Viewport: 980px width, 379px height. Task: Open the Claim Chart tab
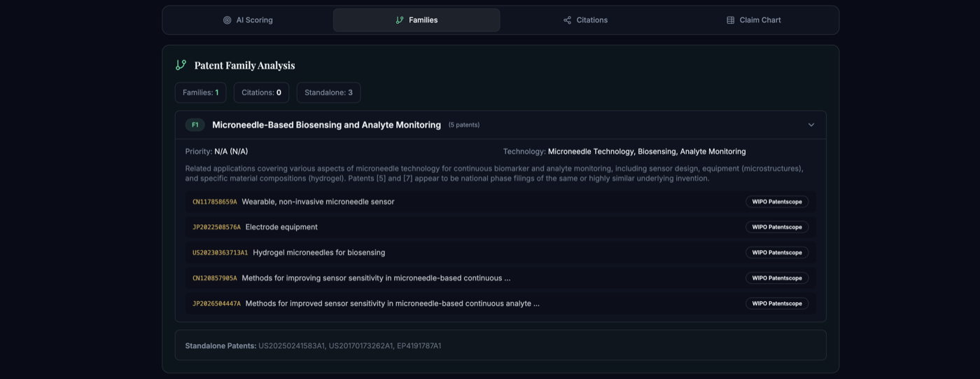[753, 20]
